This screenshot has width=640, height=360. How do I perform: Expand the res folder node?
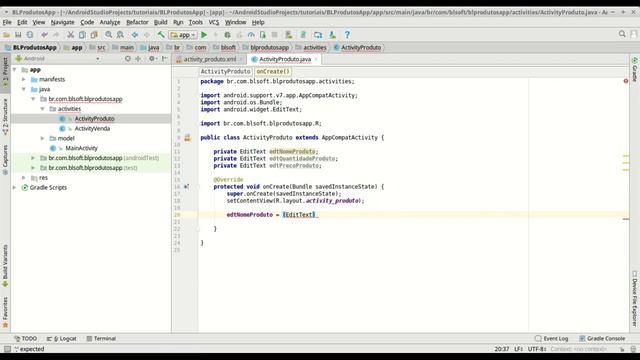pyautogui.click(x=24, y=178)
